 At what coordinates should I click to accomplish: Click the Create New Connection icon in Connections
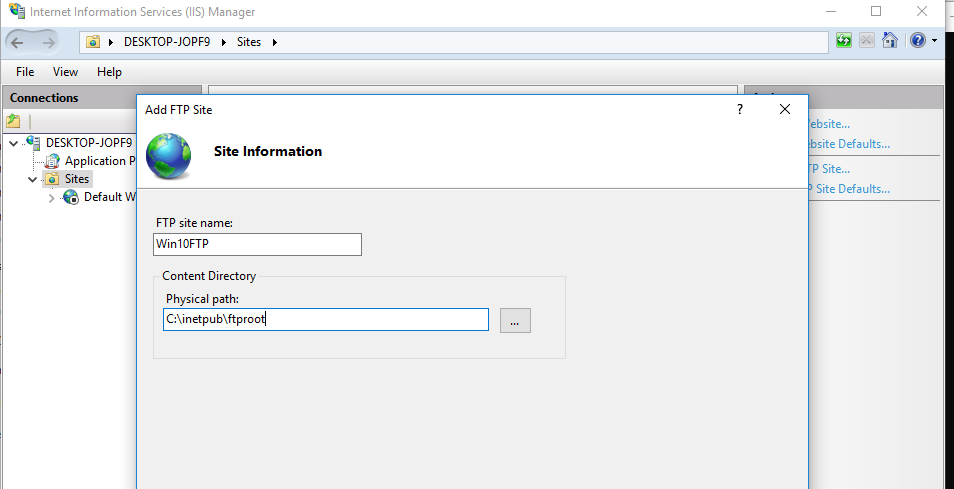[x=13, y=121]
